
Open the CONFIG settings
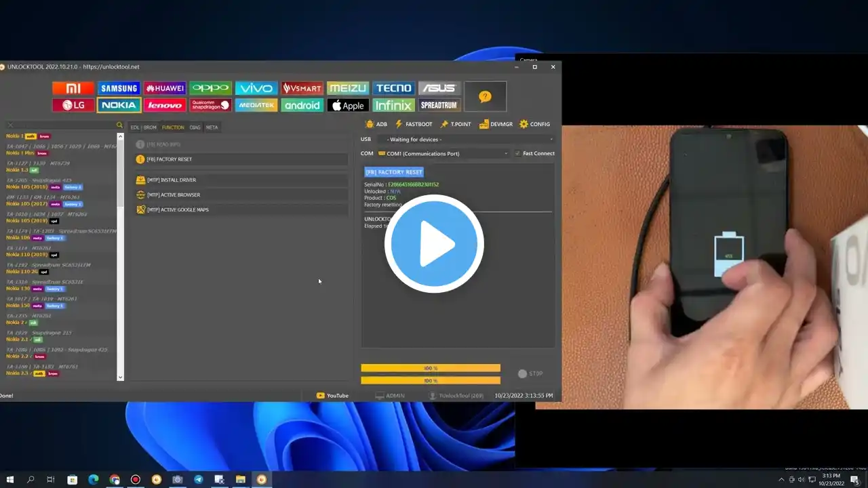click(x=534, y=124)
